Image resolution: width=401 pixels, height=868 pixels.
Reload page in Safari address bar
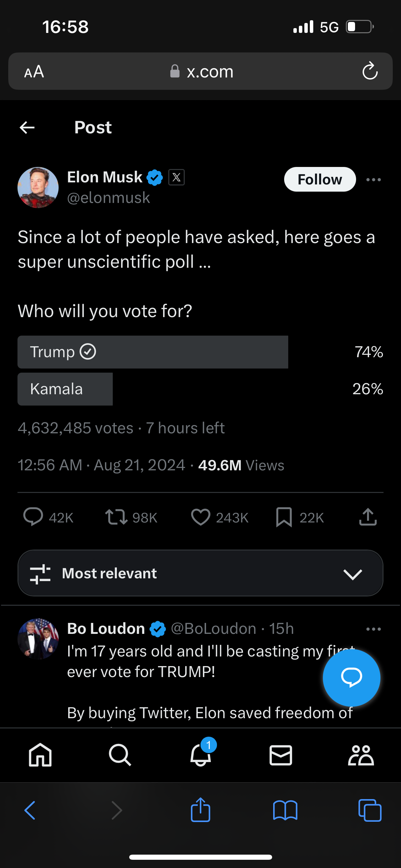[370, 71]
